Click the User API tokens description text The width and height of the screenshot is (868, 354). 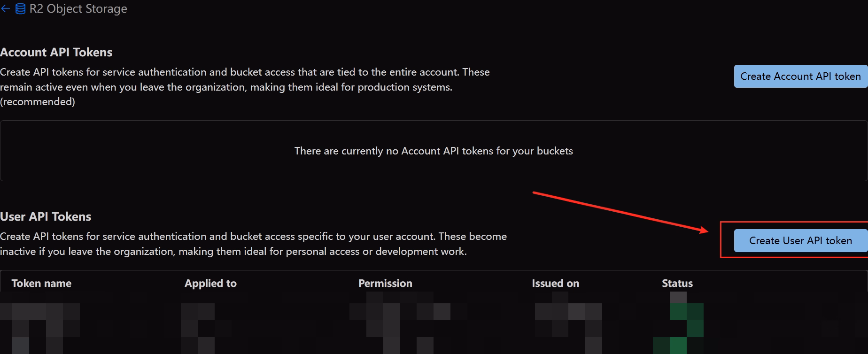click(x=253, y=244)
